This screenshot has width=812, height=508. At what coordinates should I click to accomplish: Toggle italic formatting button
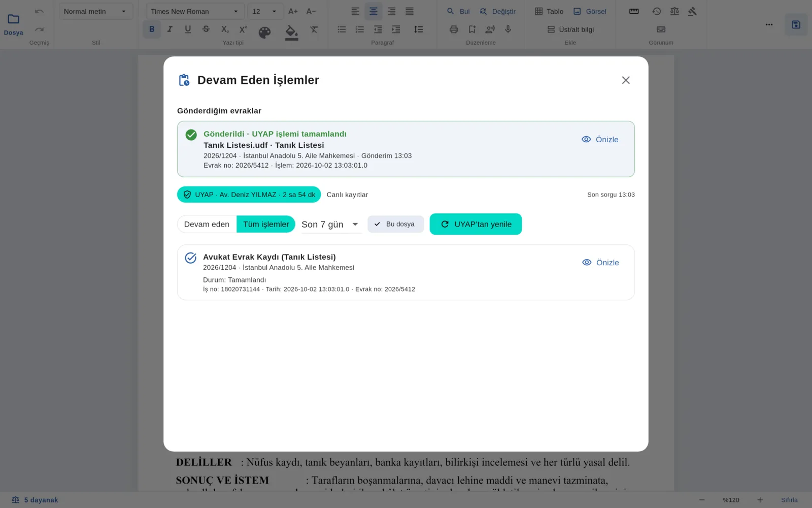pos(170,29)
